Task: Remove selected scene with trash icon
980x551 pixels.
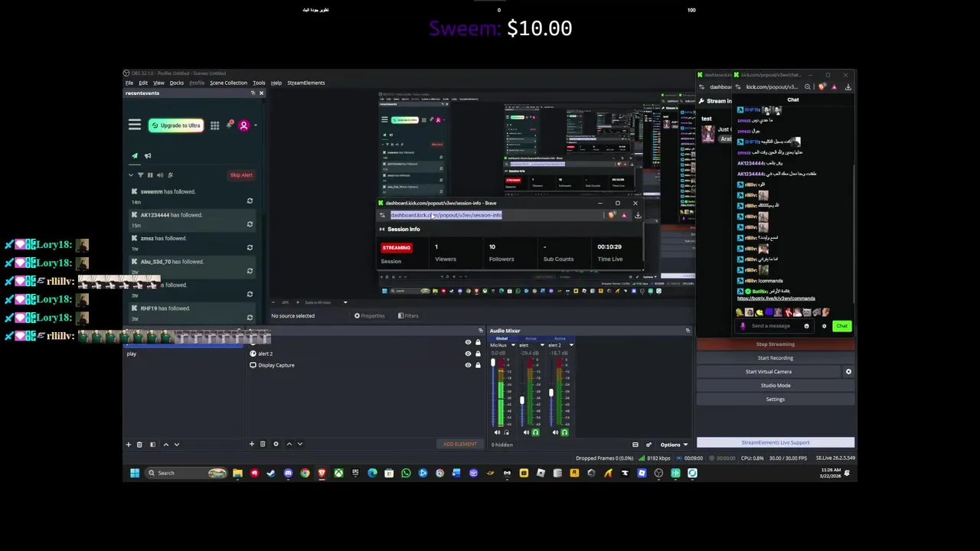Action: [x=139, y=444]
